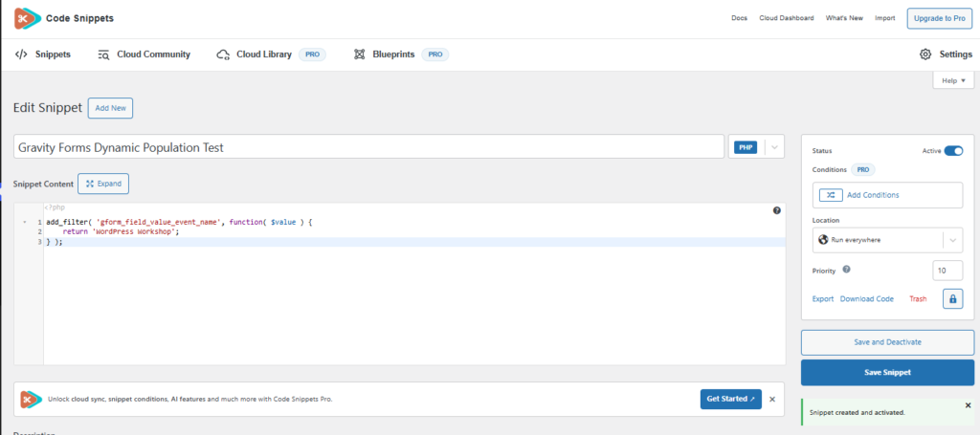This screenshot has width=980, height=435.
Task: Click the Import link
Action: pos(884,18)
